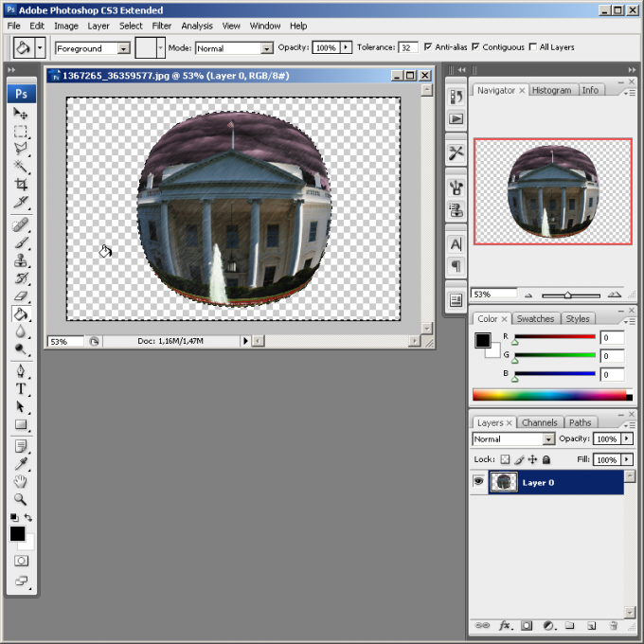
Task: Select the Path Selection tool
Action: (x=20, y=406)
